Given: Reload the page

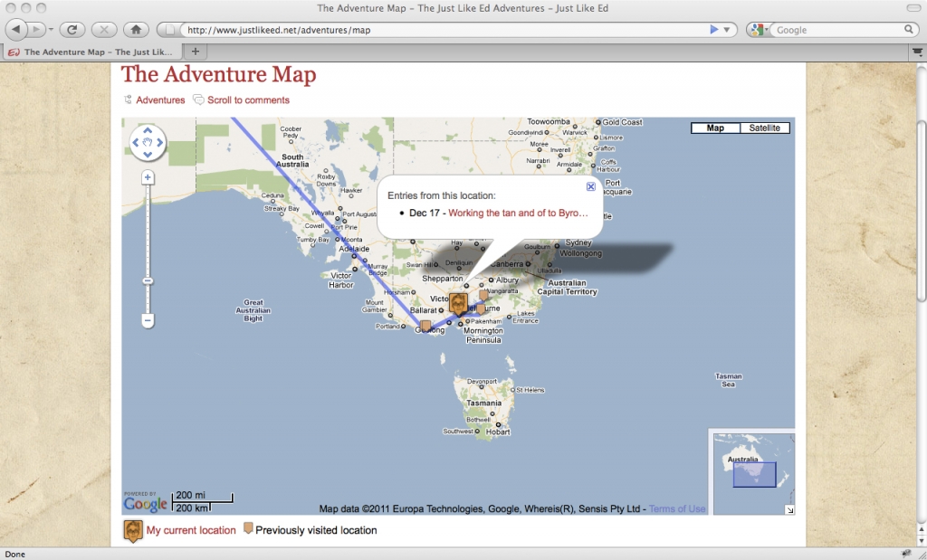Looking at the screenshot, I should tap(72, 30).
